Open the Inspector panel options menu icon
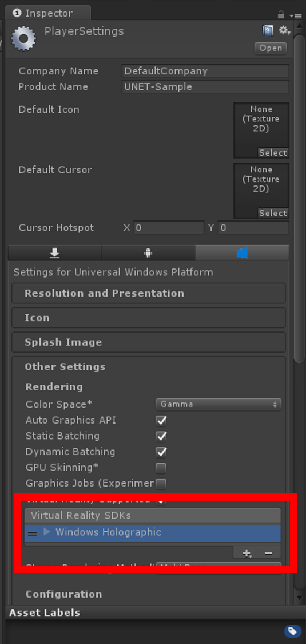 (x=296, y=15)
